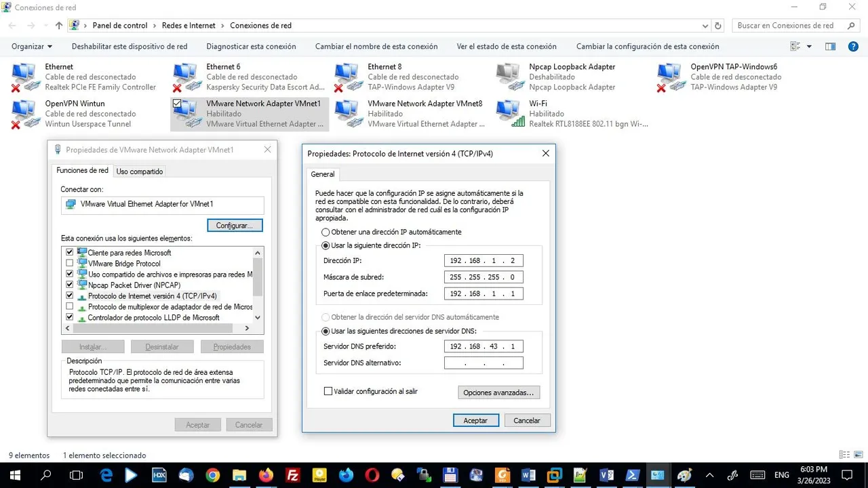
Task: Click the help question mark icon
Action: click(853, 46)
